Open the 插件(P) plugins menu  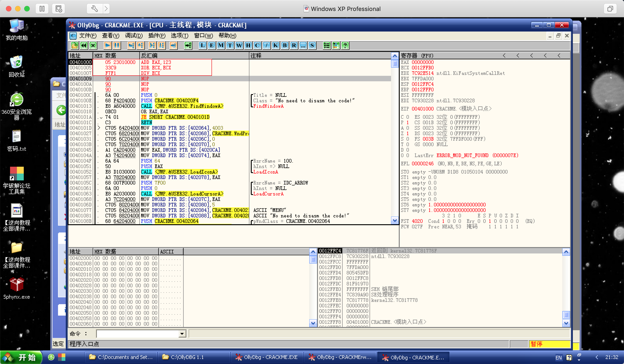[157, 36]
